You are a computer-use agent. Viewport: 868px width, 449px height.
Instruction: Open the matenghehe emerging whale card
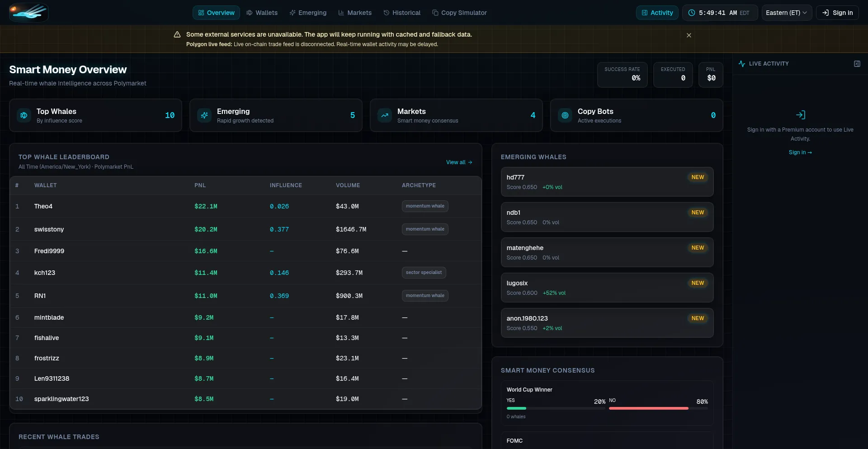pyautogui.click(x=607, y=252)
